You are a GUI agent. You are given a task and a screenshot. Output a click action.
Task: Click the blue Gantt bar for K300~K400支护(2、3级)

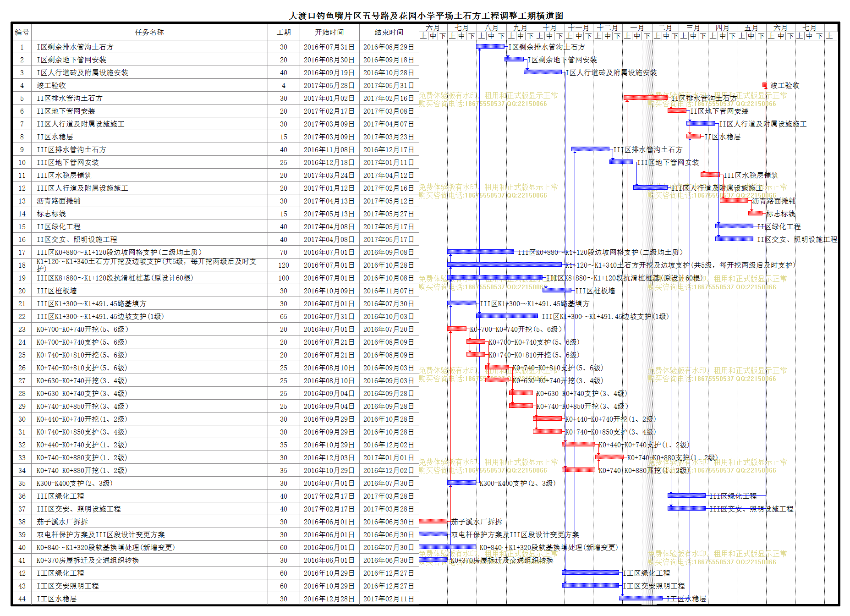click(x=462, y=483)
